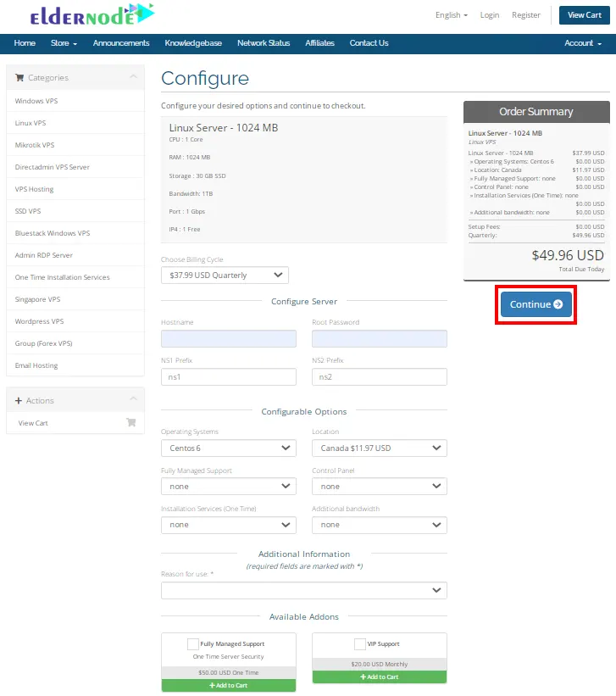Open the Location dropdown
Screen dimensions: 616x696
pyautogui.click(x=380, y=448)
